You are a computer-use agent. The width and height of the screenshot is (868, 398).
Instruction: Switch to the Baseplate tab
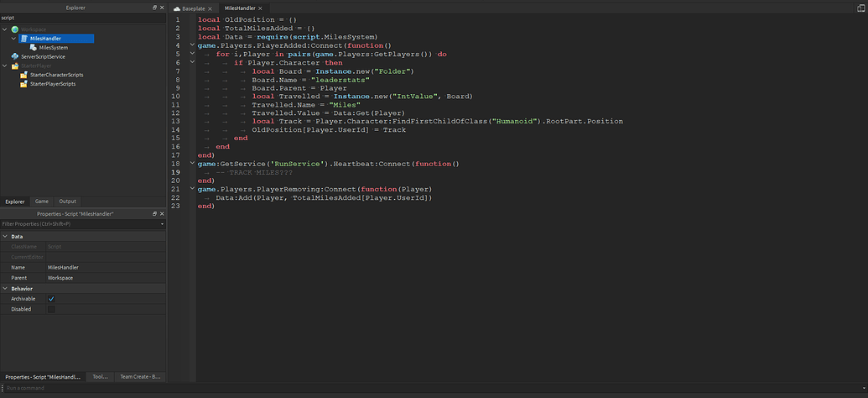[193, 9]
